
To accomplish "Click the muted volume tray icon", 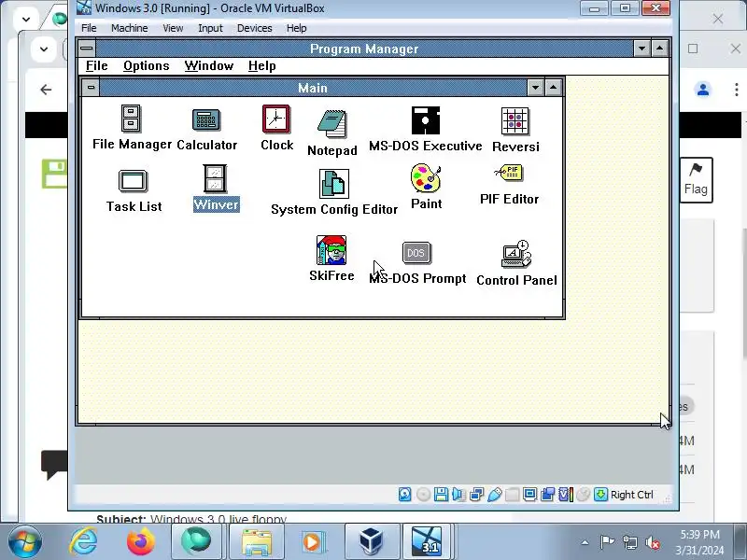I will 652,542.
